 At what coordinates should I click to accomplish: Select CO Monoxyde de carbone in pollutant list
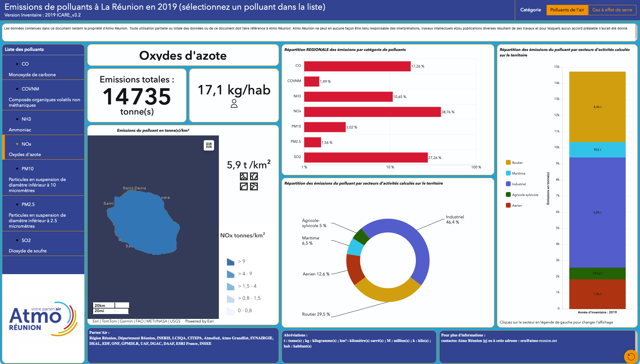[x=43, y=67]
